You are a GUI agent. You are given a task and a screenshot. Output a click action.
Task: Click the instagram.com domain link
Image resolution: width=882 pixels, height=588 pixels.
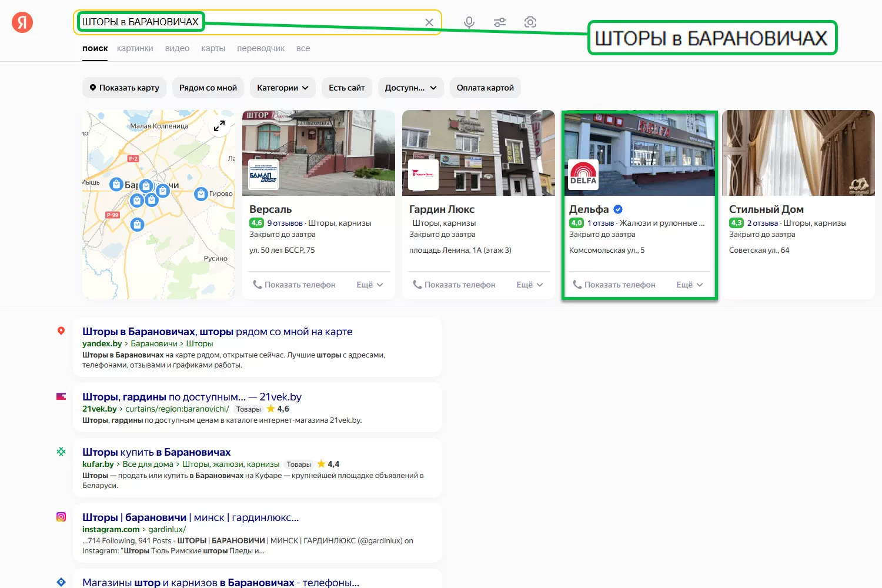pyautogui.click(x=111, y=530)
